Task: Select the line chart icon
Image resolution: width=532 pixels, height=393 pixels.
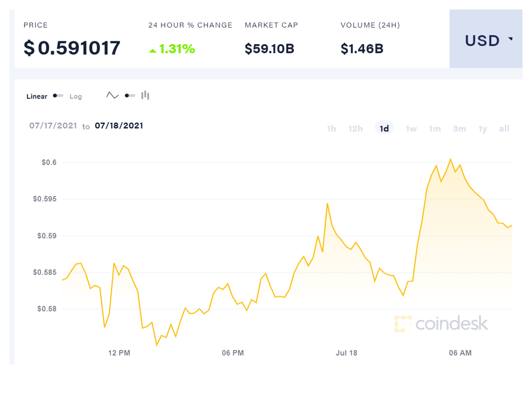Action: 112,95
